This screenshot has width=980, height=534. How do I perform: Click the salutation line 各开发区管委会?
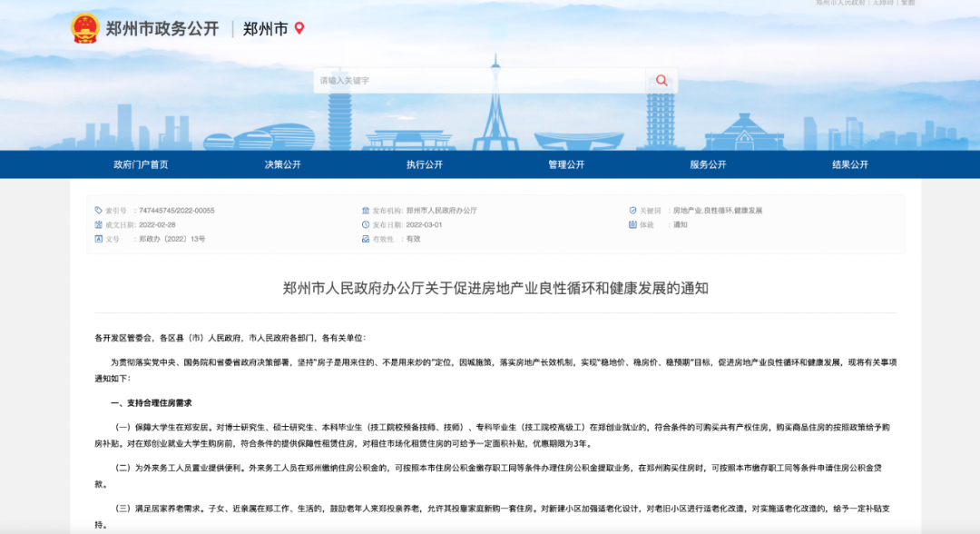pos(230,338)
